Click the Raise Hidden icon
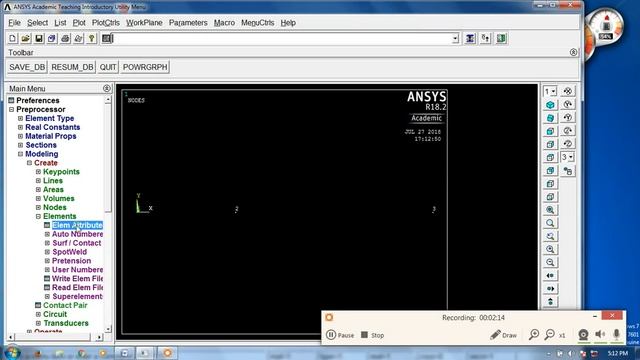Viewport: 640px width, 360px height. pyautogui.click(x=470, y=38)
